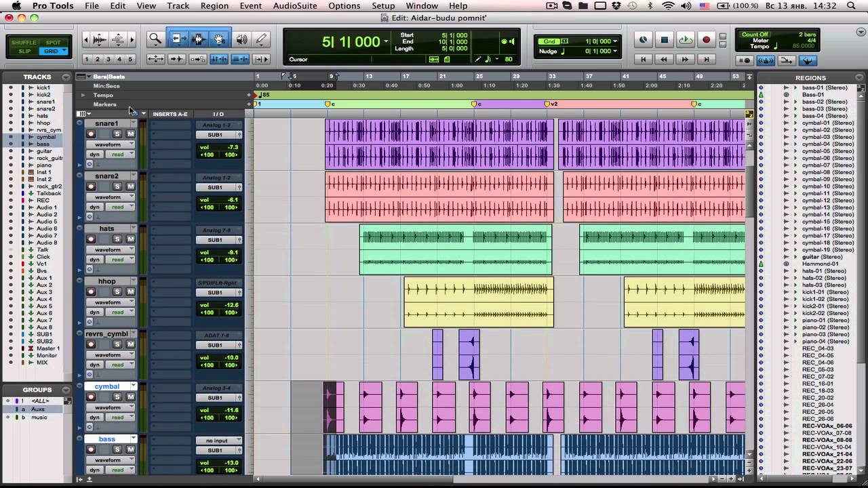Open the Event menu
Image resolution: width=868 pixels, height=488 pixels.
250,6
